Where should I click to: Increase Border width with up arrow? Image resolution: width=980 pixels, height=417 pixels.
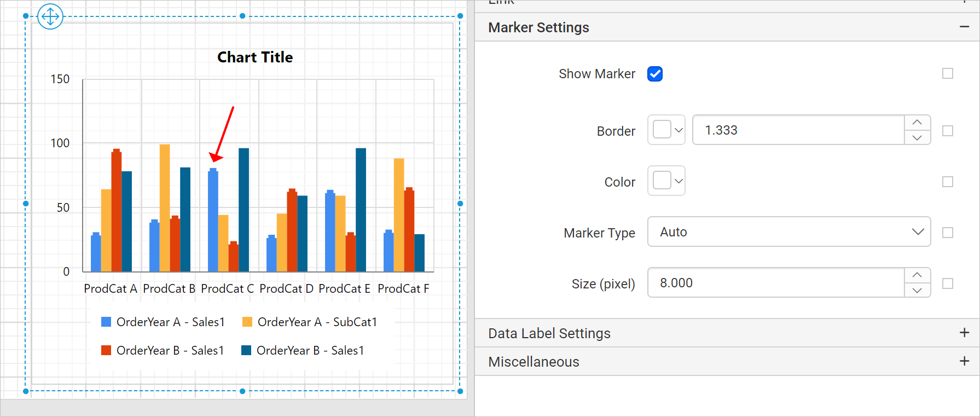pyautogui.click(x=918, y=123)
